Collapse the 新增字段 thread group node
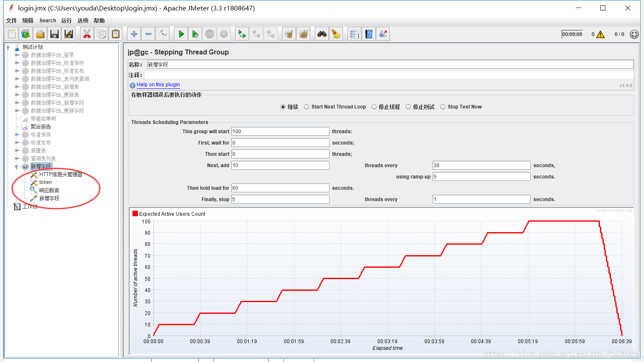The image size is (644, 362). [x=17, y=166]
